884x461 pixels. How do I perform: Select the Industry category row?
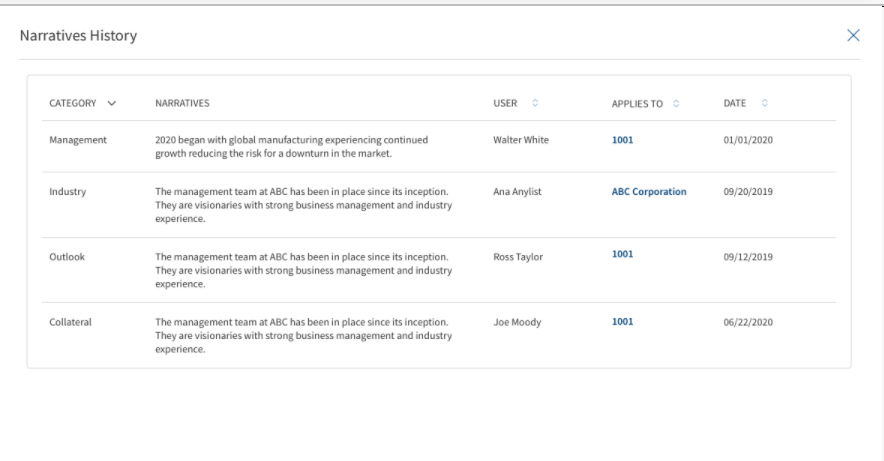439,205
